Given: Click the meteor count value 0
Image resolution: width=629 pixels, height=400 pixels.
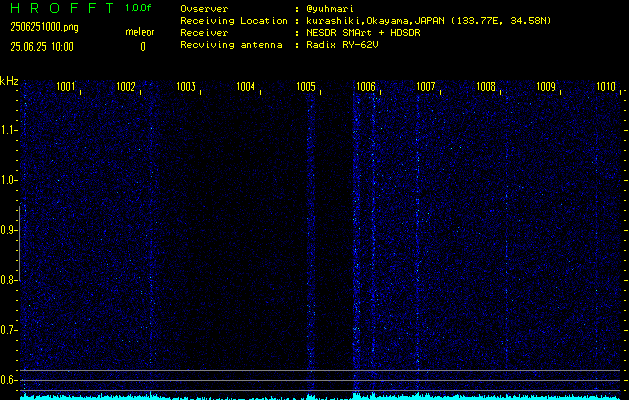Looking at the screenshot, I should (x=143, y=47).
